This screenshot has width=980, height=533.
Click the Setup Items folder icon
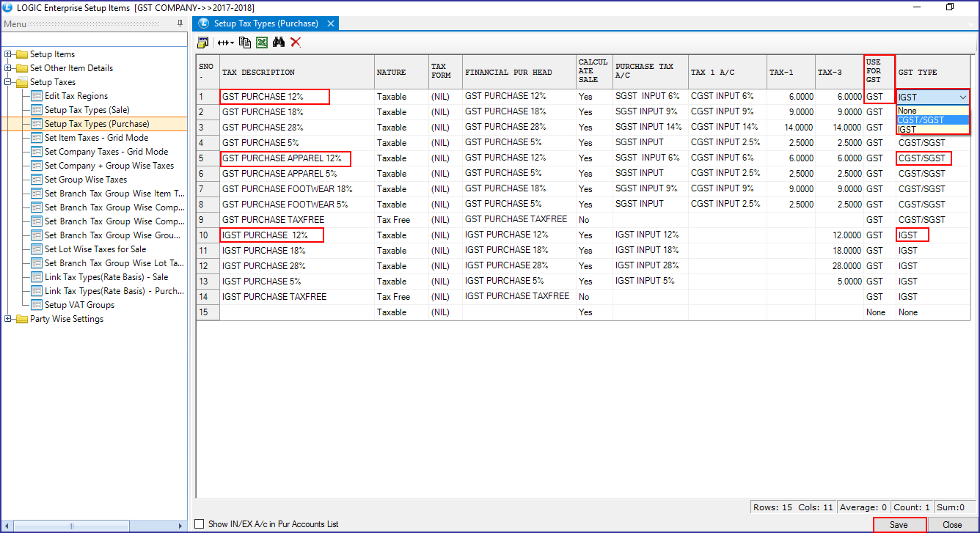pos(21,54)
